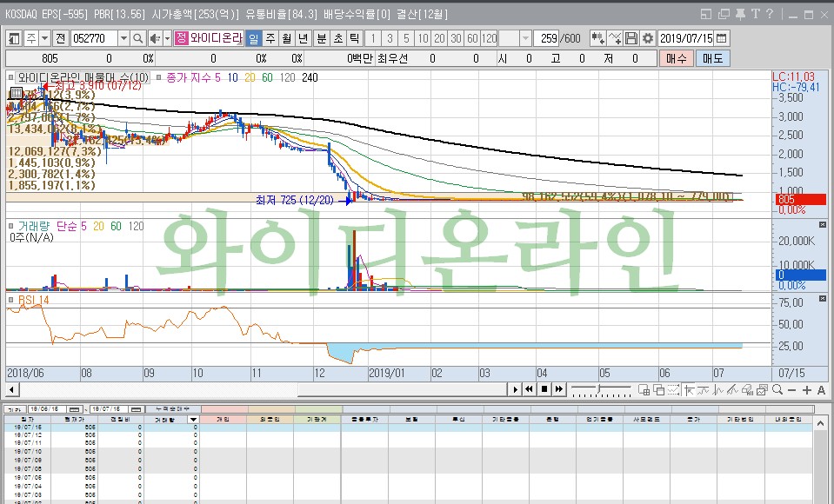
Task: Select the 틱 tick period toggle
Action: (x=354, y=38)
